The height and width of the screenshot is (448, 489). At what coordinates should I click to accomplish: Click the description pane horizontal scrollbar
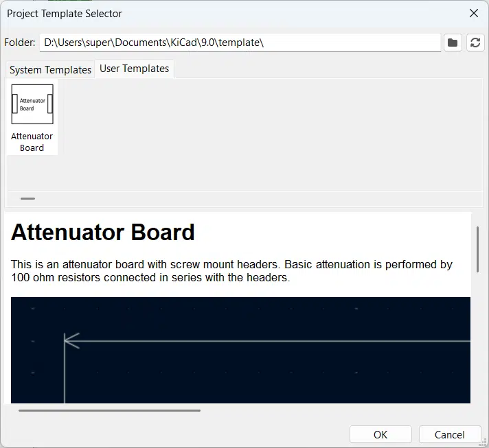pyautogui.click(x=109, y=411)
